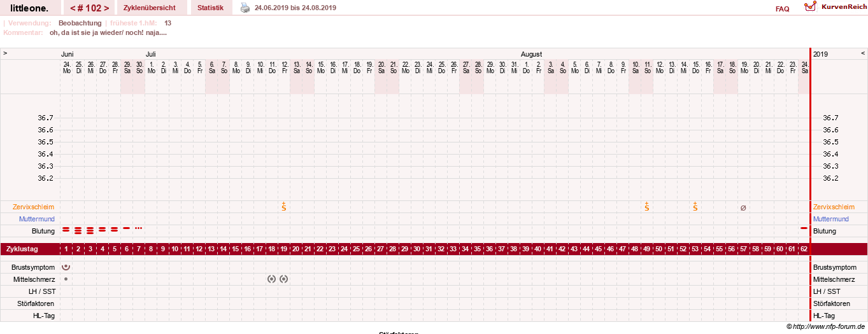
Task: Select the S+ cervical mucus symbol on July 12
Action: (283, 207)
